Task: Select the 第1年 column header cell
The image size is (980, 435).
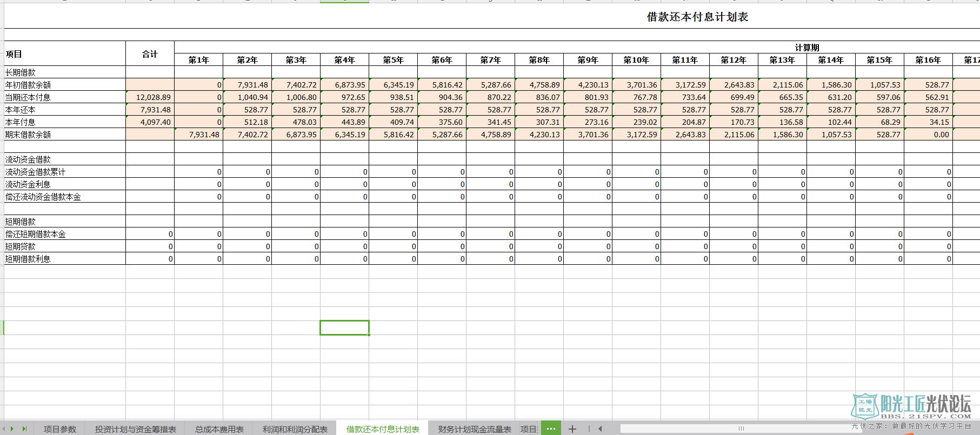Action: (x=198, y=60)
